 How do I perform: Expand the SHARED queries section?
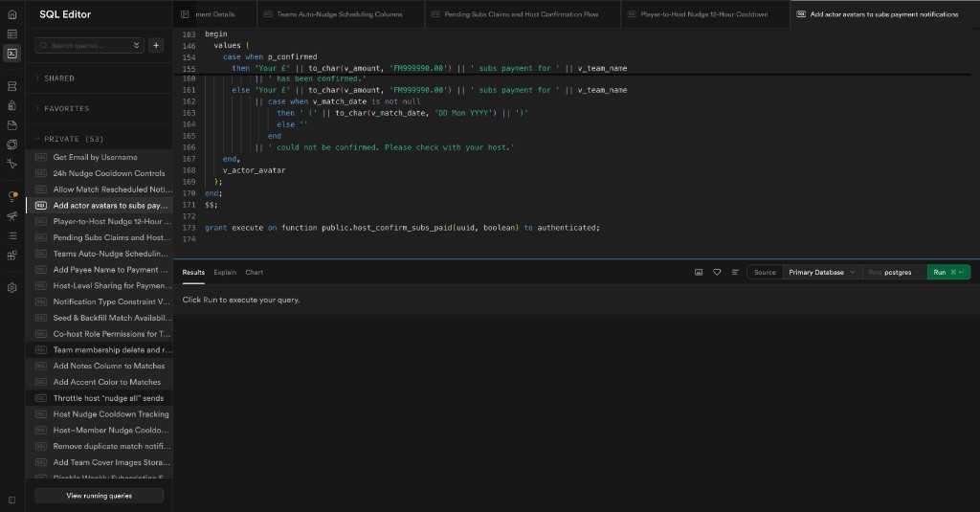[x=58, y=78]
